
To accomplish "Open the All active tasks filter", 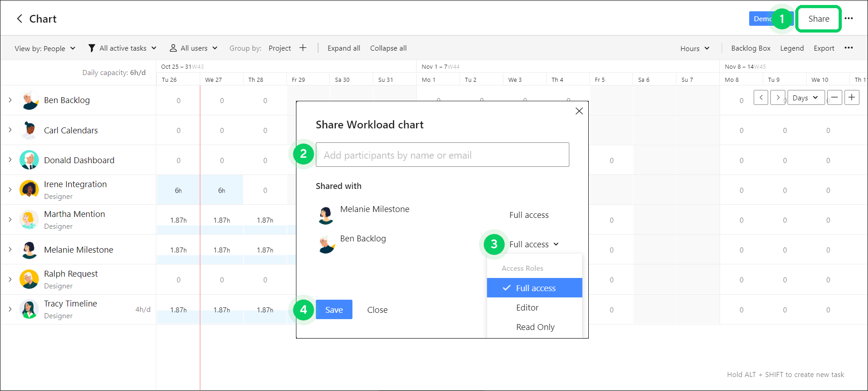I will (x=122, y=48).
